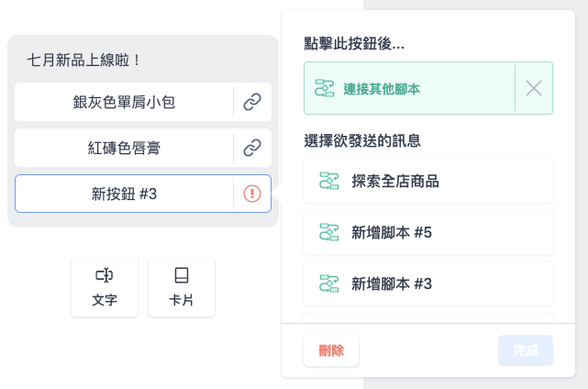
Task: Click the 點擊此按鈕後... heading
Action: (354, 43)
